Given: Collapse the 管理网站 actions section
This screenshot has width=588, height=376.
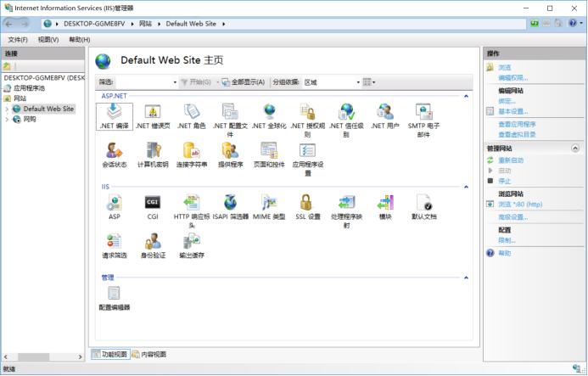Looking at the screenshot, I should pyautogui.click(x=575, y=149).
